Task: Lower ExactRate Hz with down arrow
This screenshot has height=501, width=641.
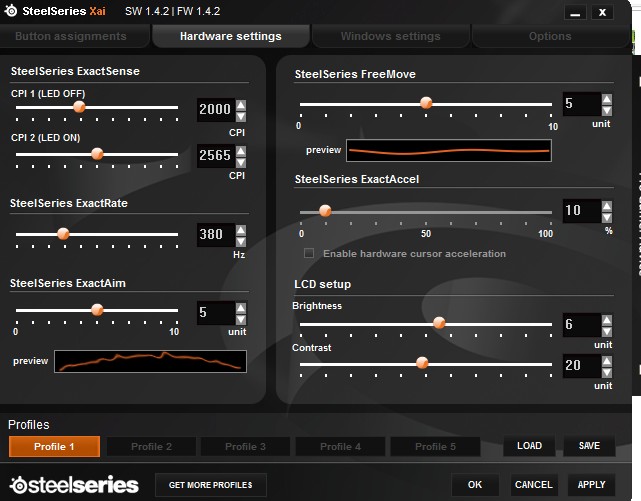Action: 241,241
